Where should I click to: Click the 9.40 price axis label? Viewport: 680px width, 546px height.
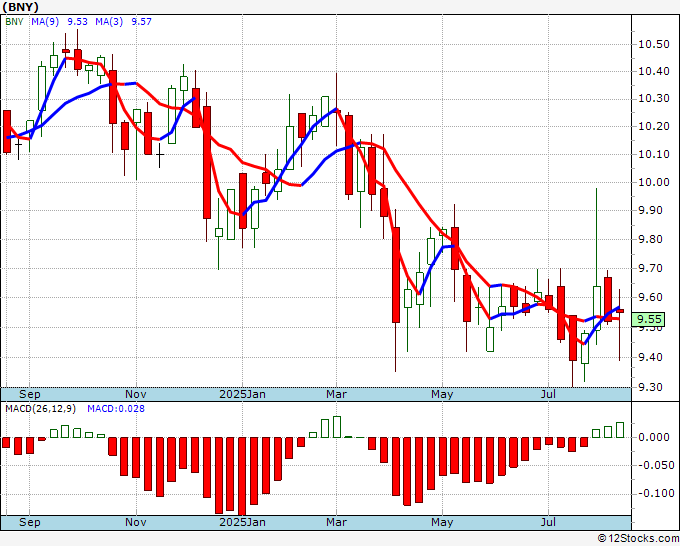(650, 357)
